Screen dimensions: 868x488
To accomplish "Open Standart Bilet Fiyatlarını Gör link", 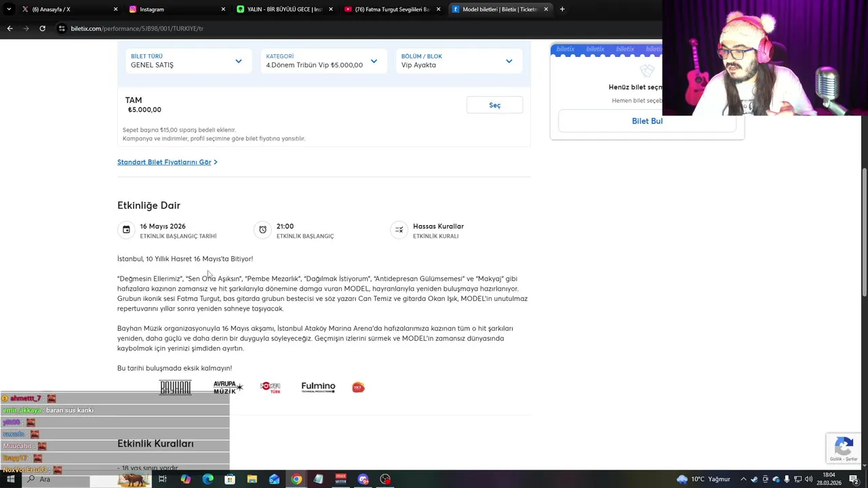I will click(x=167, y=162).
